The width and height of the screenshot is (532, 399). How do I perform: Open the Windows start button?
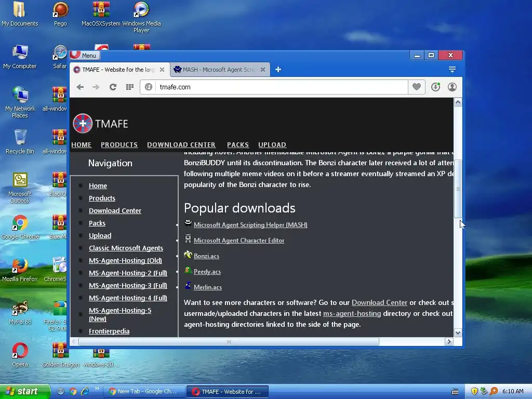24,392
